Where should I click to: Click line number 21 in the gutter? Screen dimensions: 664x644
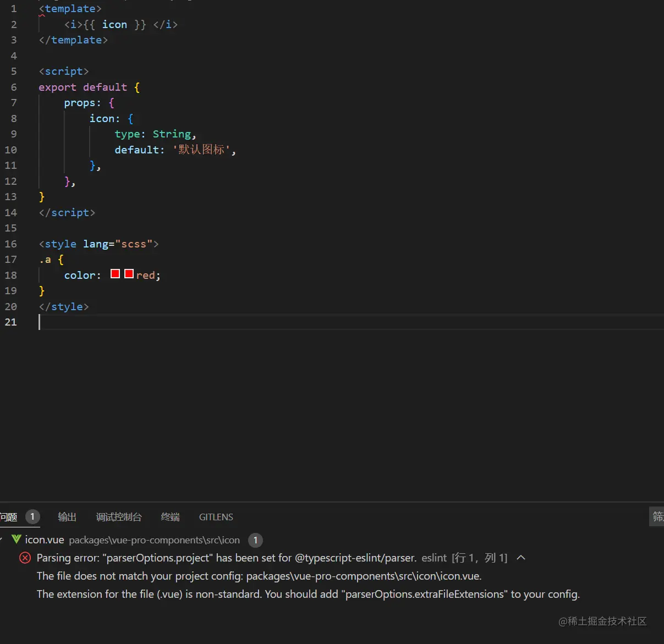click(x=11, y=322)
